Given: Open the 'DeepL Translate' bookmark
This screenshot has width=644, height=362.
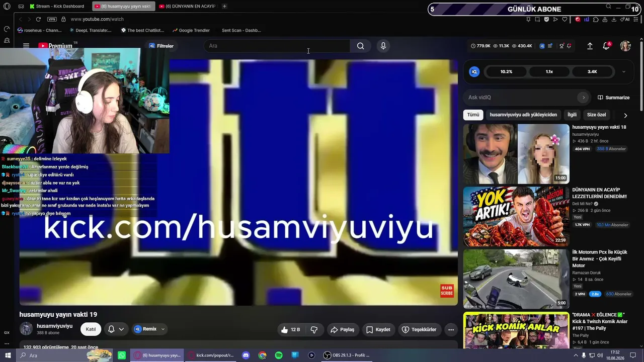Looking at the screenshot, I should tap(91, 30).
